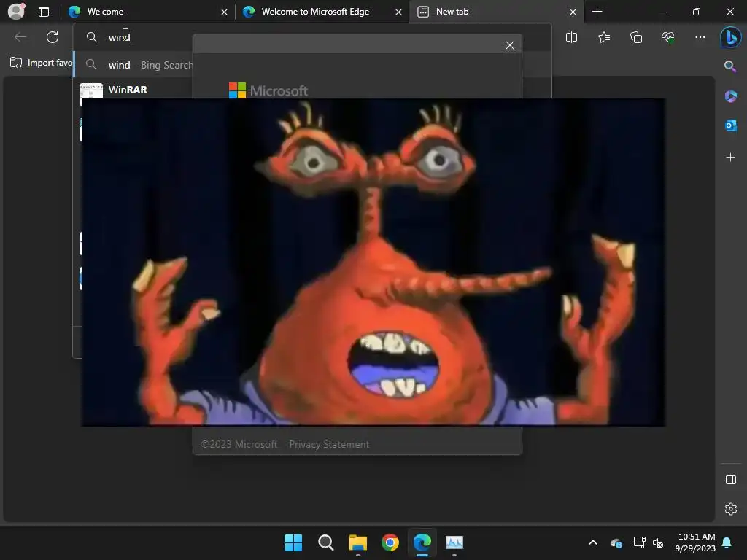Open taskbar Search
Viewport: 747px width, 560px height.
[326, 542]
